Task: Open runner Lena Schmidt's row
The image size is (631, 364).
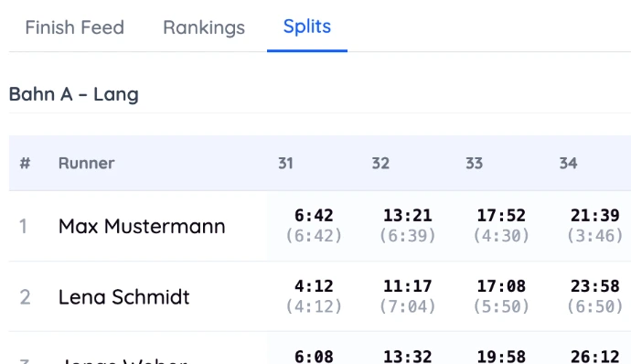Action: click(320, 296)
